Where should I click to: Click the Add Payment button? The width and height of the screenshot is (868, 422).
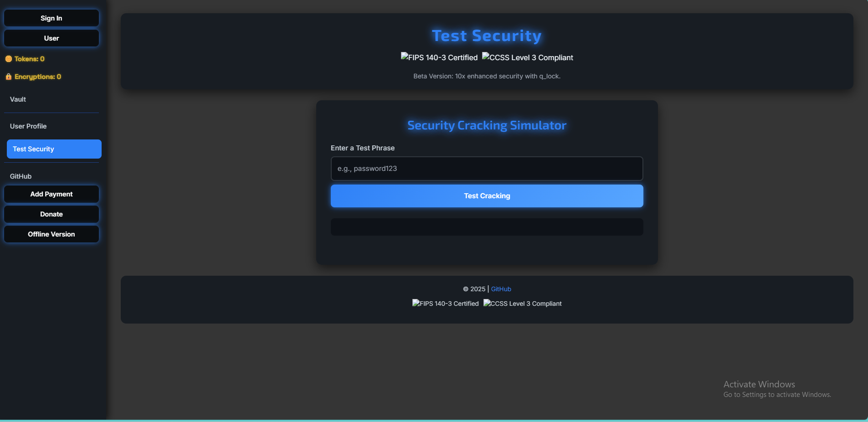pyautogui.click(x=51, y=194)
